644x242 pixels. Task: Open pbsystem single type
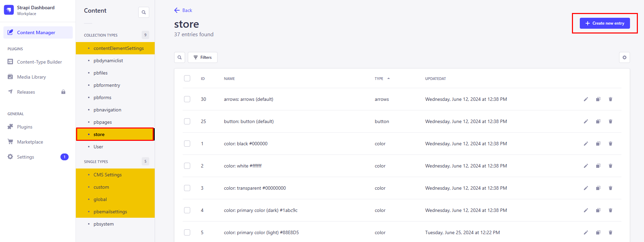[115, 224]
